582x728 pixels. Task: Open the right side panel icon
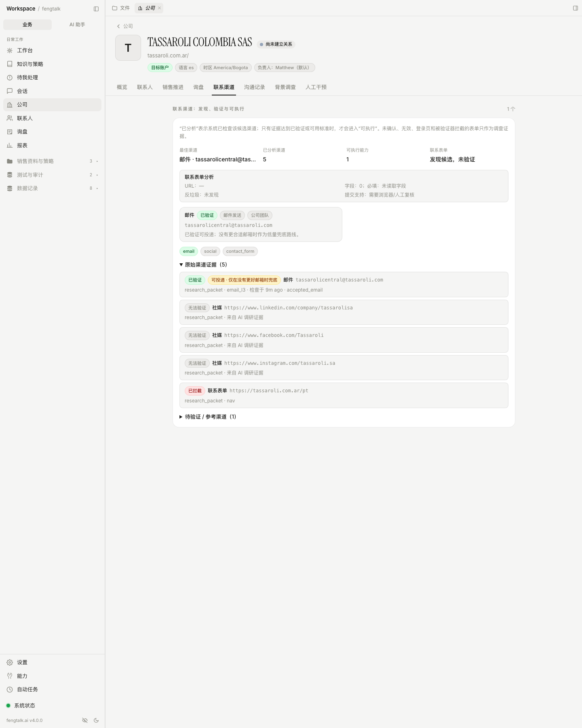(x=576, y=8)
